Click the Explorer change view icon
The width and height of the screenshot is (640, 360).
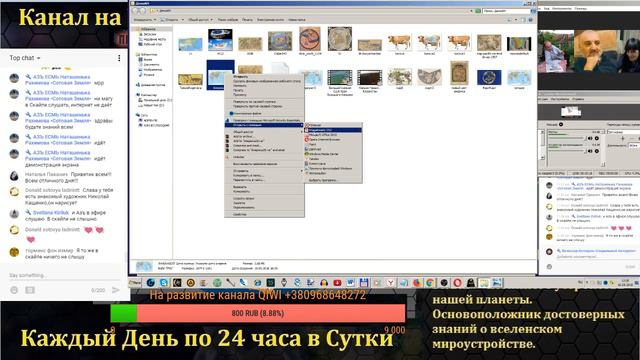tap(509, 20)
